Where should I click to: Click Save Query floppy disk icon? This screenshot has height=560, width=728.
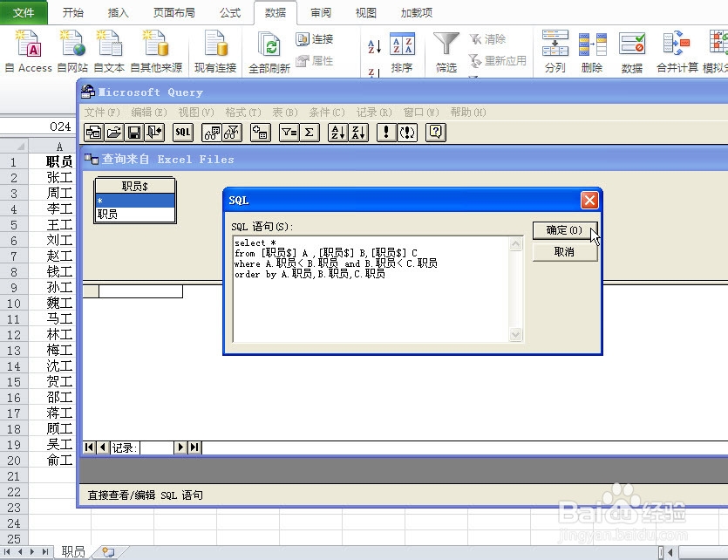(x=134, y=133)
